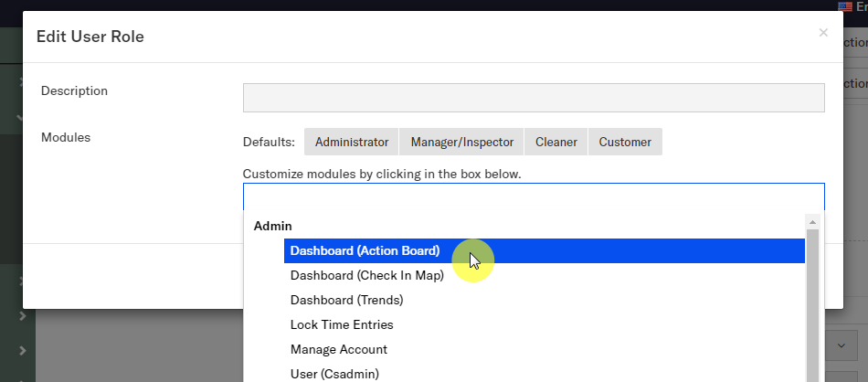Screen dimensions: 868x382
Task: Click the US flag language icon
Action: coord(844,5)
